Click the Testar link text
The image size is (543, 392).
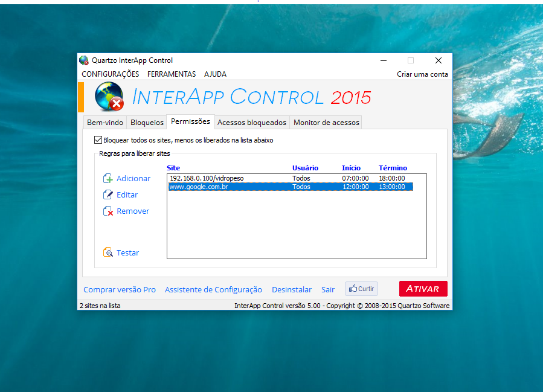(127, 253)
